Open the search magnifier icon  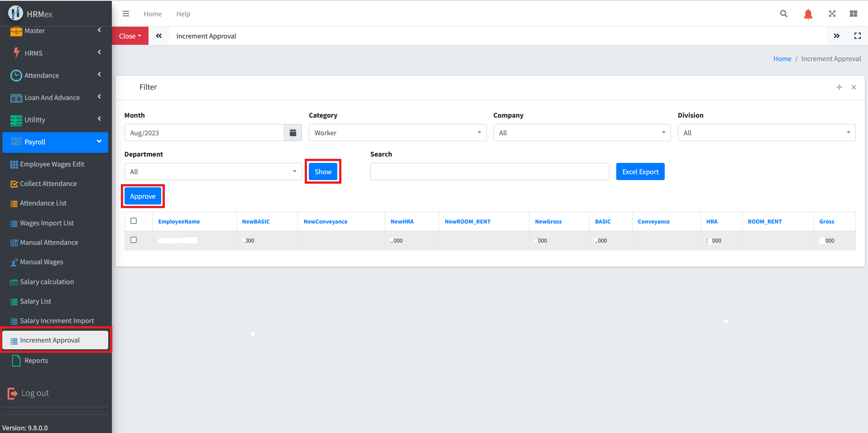(783, 14)
